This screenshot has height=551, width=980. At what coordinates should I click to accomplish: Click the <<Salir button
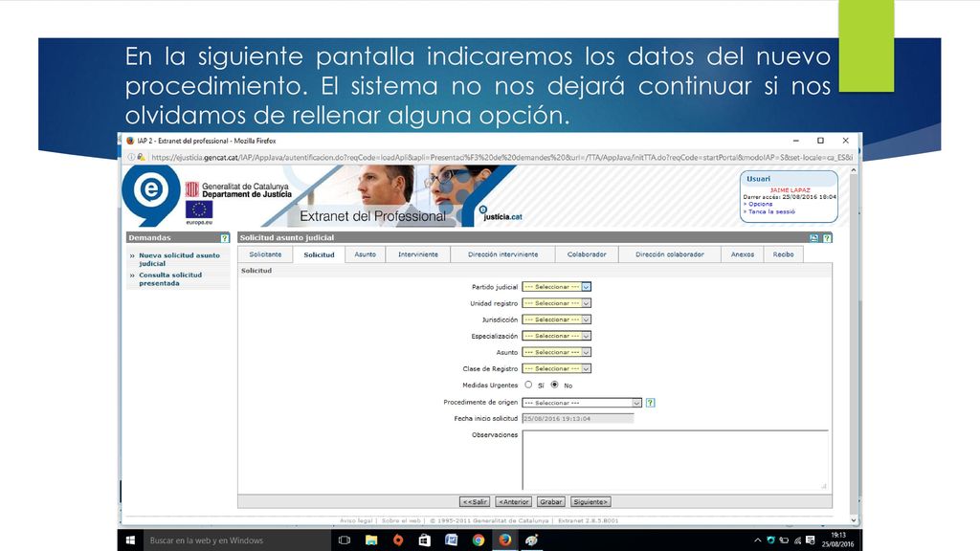pos(475,501)
